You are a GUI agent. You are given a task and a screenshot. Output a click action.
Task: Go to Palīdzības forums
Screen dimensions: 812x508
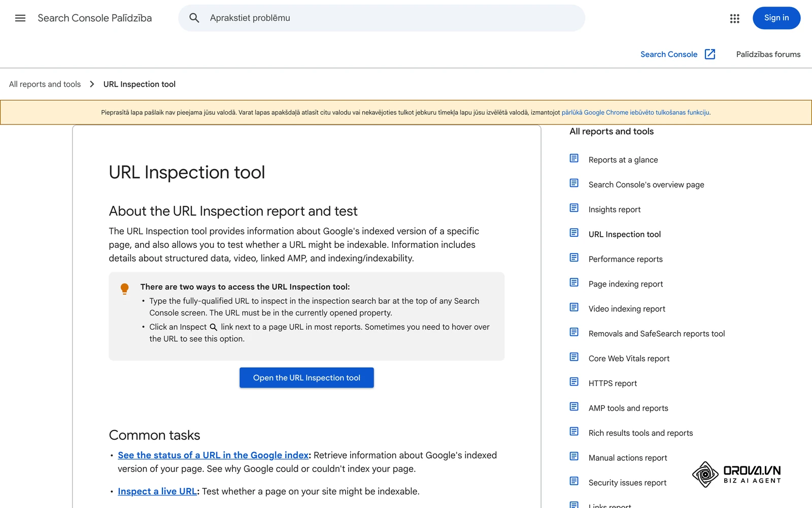(x=768, y=54)
